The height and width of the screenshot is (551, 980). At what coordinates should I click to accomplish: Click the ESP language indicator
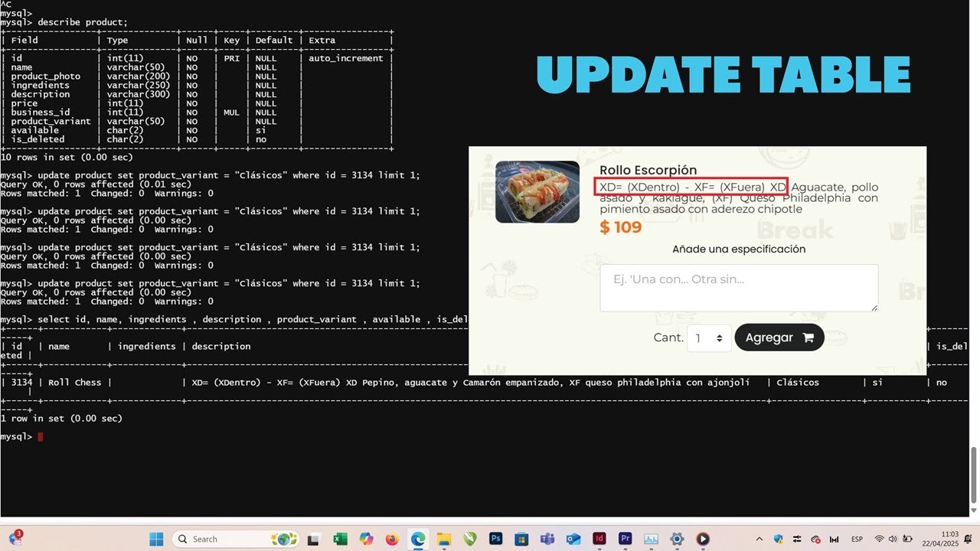(857, 539)
